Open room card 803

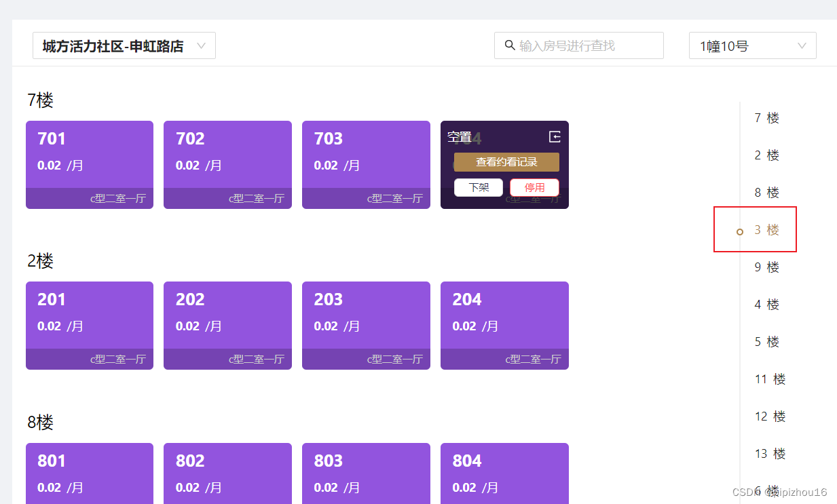tap(367, 473)
